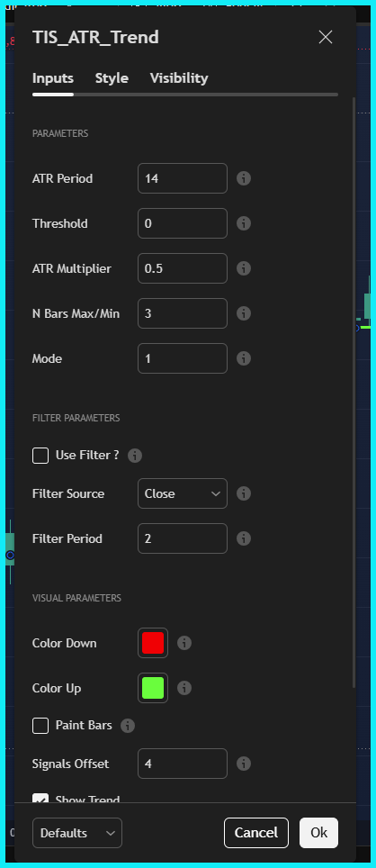Open the green Color Up swatch
Image resolution: width=376 pixels, height=868 pixels.
(153, 688)
